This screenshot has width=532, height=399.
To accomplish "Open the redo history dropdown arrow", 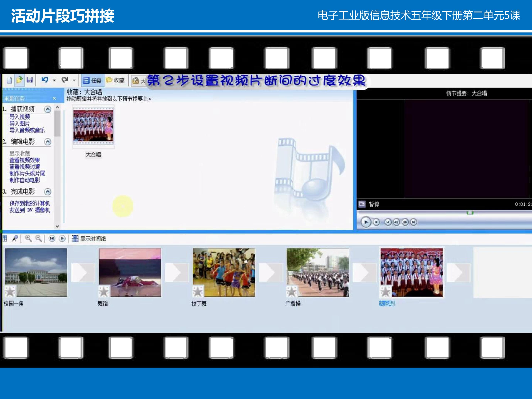I will tap(74, 80).
